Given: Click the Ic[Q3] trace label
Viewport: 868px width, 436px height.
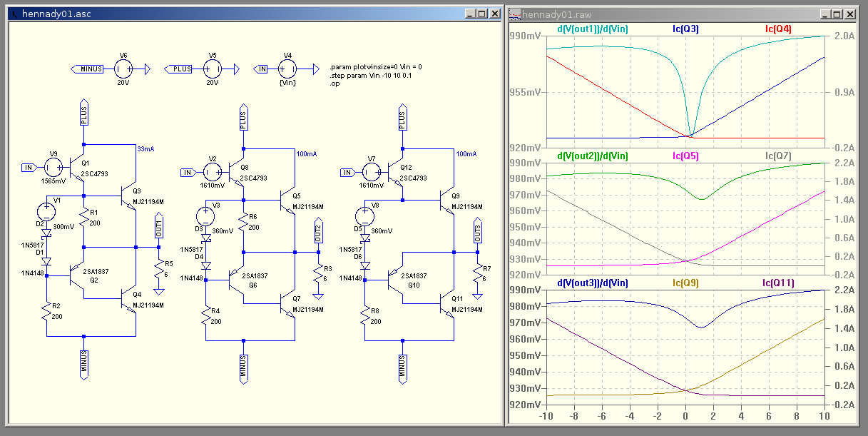Looking at the screenshot, I should (685, 29).
